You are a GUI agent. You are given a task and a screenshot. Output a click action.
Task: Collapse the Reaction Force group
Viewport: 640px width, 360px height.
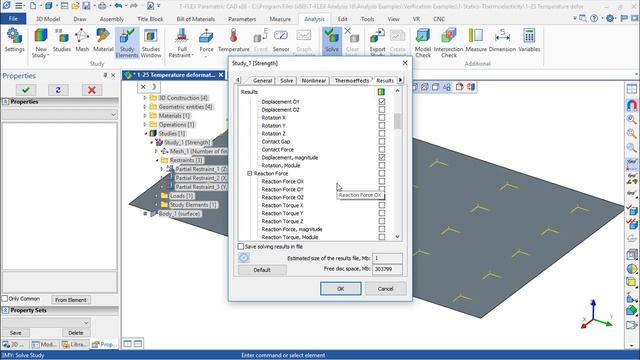point(249,173)
